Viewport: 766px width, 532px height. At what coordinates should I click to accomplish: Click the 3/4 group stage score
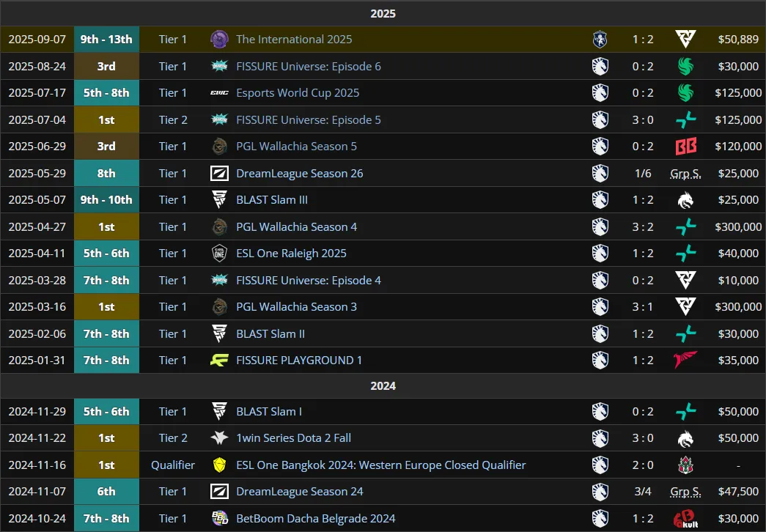(643, 492)
